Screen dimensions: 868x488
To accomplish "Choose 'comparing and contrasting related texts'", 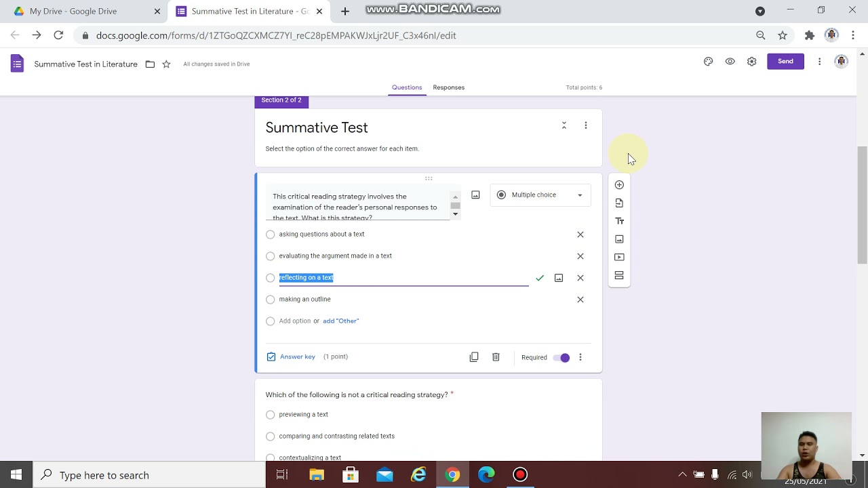I will tap(271, 436).
